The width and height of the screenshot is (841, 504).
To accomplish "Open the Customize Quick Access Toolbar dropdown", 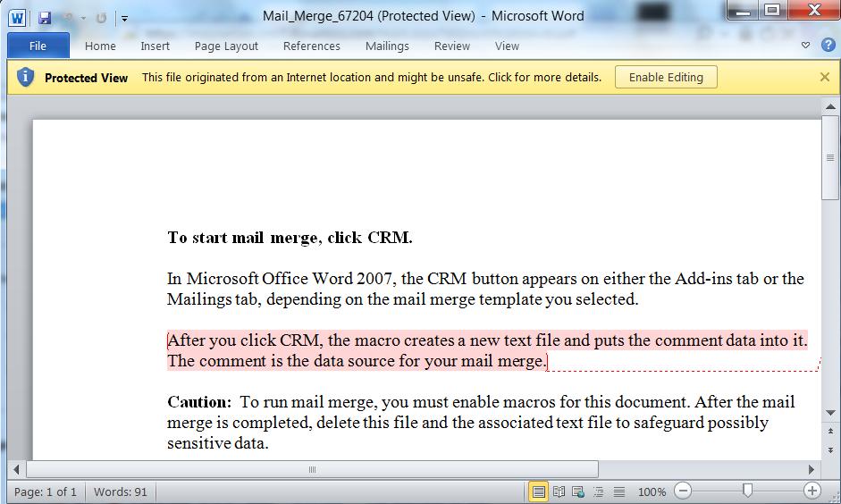I will coord(124,18).
